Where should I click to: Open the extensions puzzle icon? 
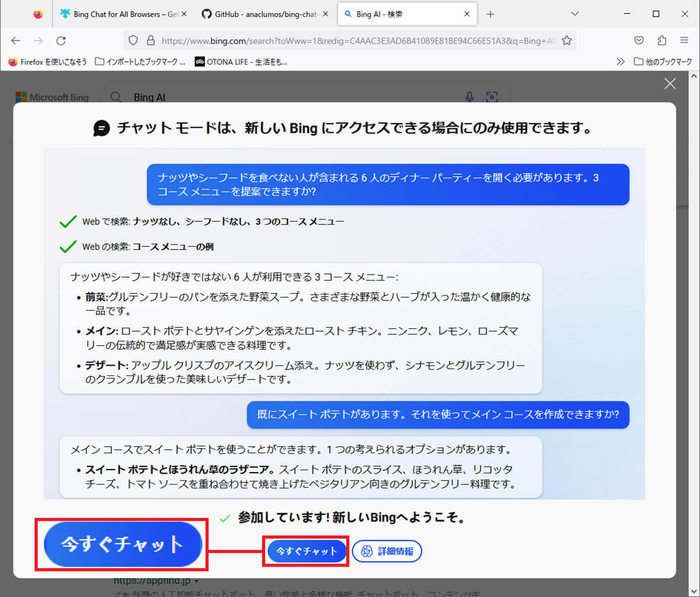click(x=661, y=41)
